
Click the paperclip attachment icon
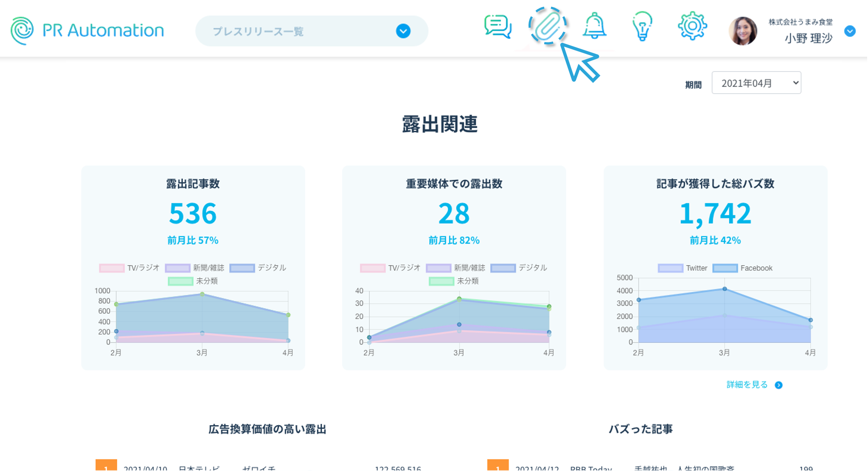pos(547,26)
